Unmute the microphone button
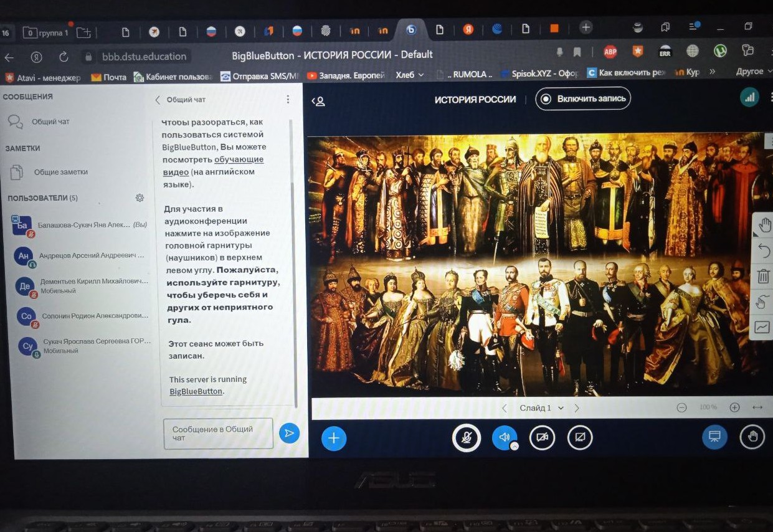Image resolution: width=773 pixels, height=532 pixels. coord(466,437)
